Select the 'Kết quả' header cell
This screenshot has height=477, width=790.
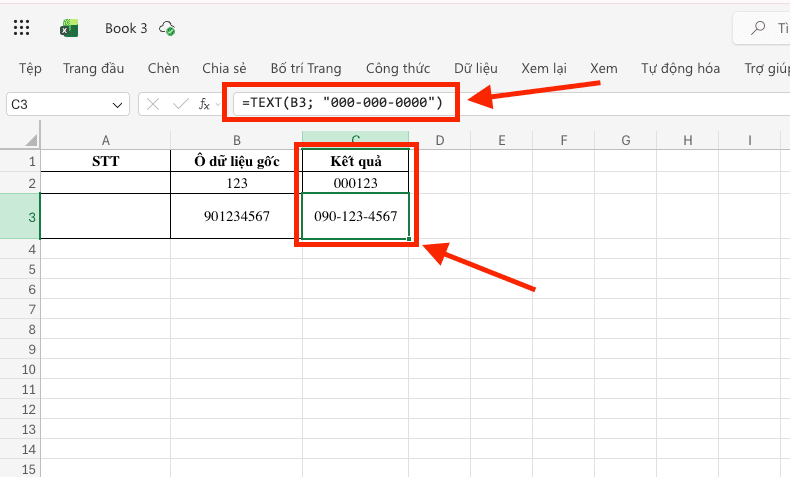(x=355, y=161)
